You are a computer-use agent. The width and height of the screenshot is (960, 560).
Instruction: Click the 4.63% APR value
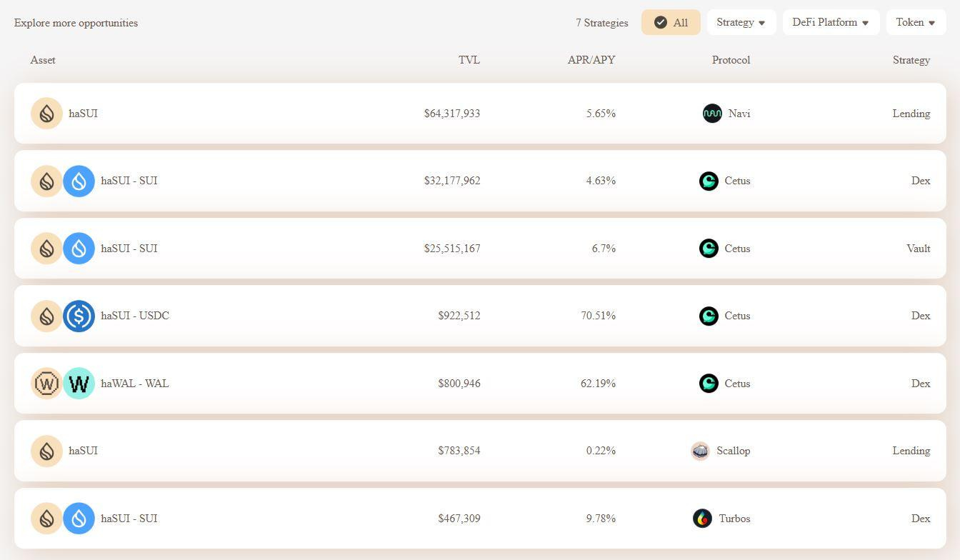click(601, 181)
